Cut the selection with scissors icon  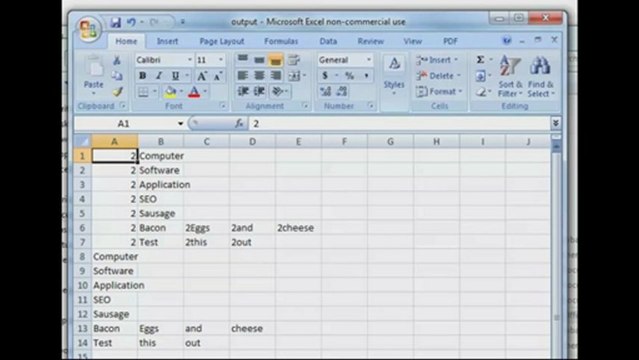[x=117, y=60]
